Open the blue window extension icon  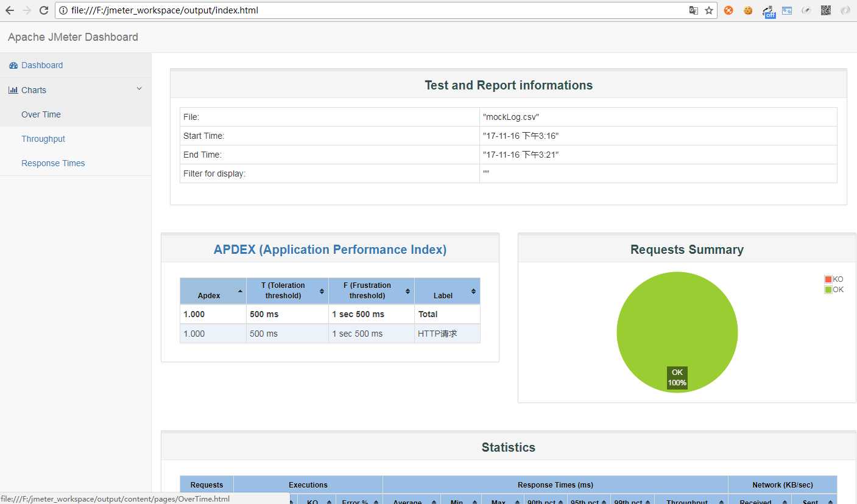[787, 10]
